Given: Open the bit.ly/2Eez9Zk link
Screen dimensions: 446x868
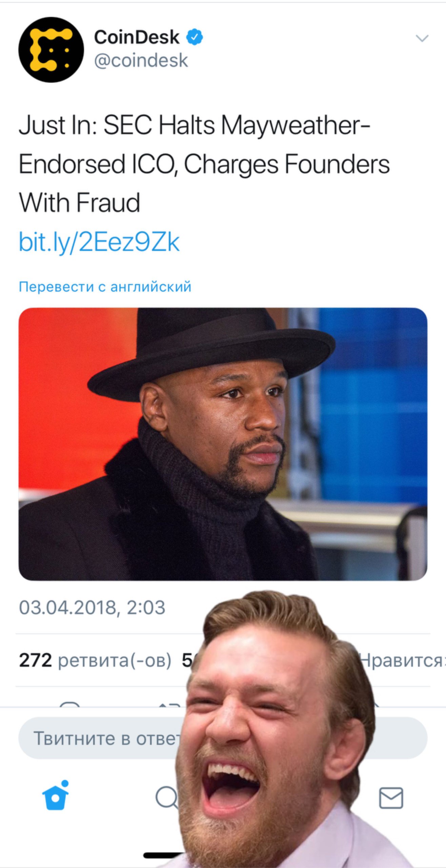Looking at the screenshot, I should (99, 242).
